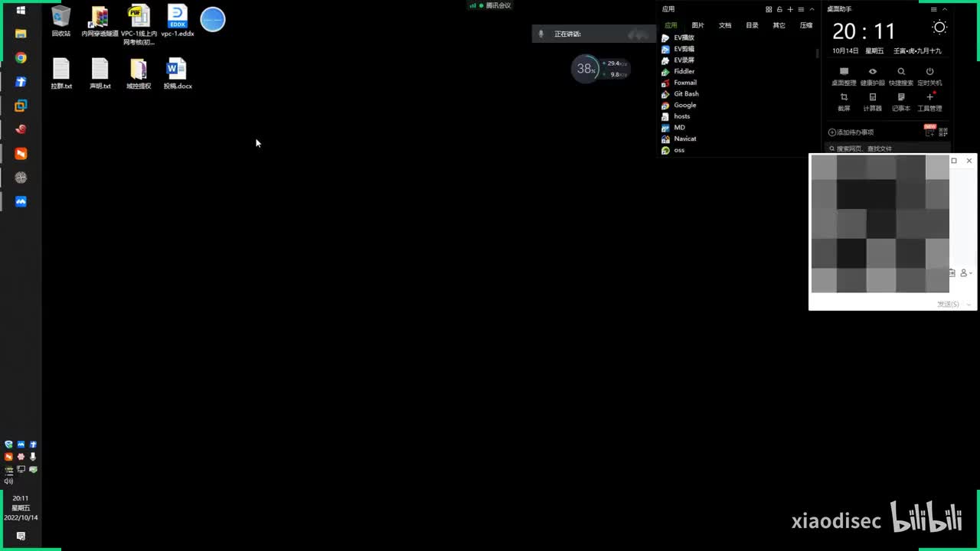The width and height of the screenshot is (980, 551).
Task: Open the 拉群.txt text file
Action: click(61, 73)
